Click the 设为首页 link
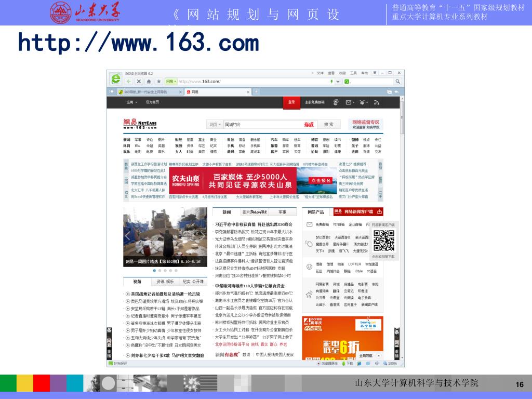 [152, 102]
